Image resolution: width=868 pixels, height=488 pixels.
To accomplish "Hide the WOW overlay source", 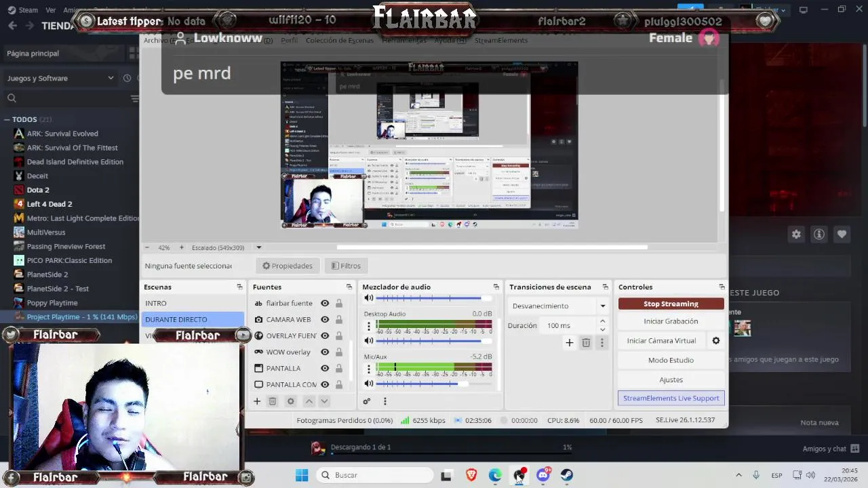I will pyautogui.click(x=325, y=352).
